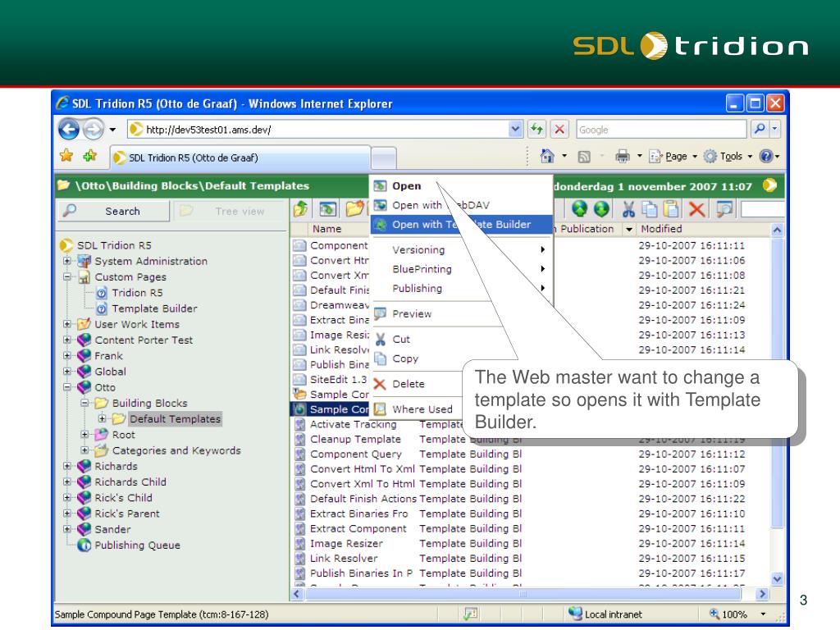Viewport: 840px width, 630px height.
Task: Click the list scroll down arrow
Action: click(778, 578)
